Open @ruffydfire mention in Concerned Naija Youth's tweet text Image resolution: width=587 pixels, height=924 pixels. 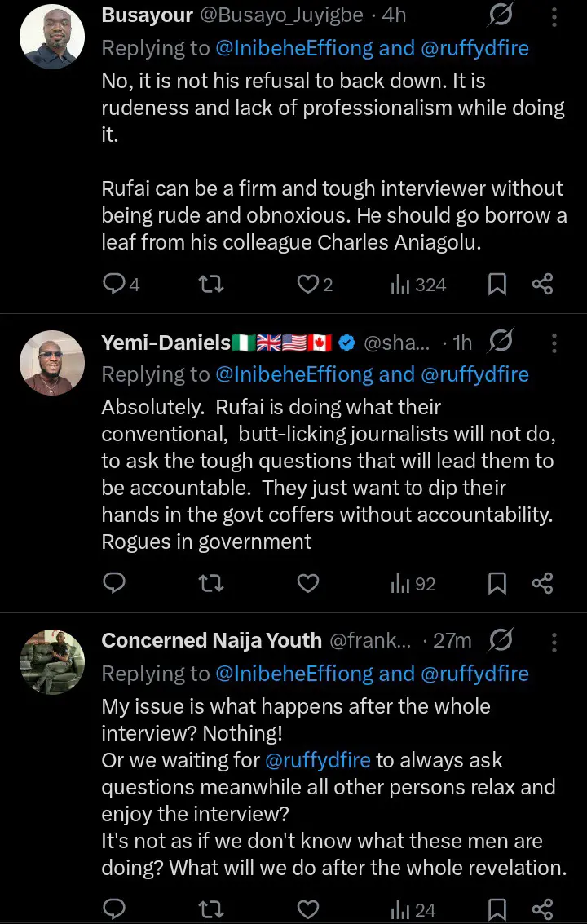pos(318,761)
